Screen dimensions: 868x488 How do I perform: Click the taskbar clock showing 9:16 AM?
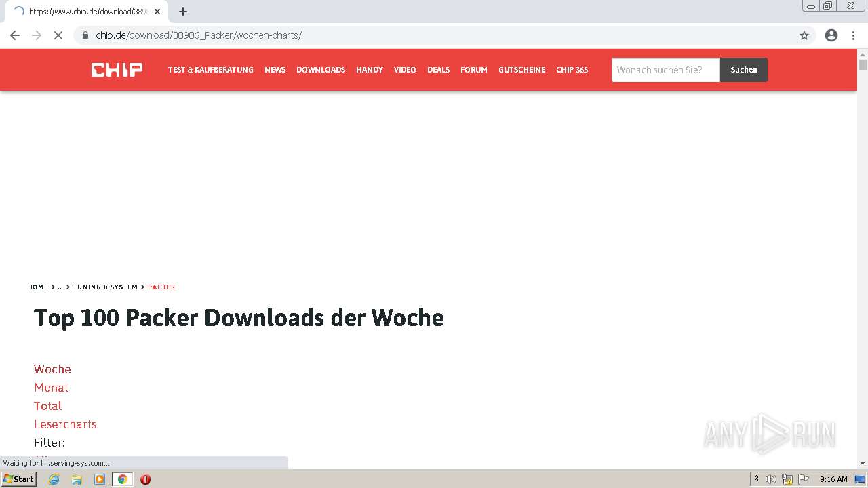(x=833, y=479)
